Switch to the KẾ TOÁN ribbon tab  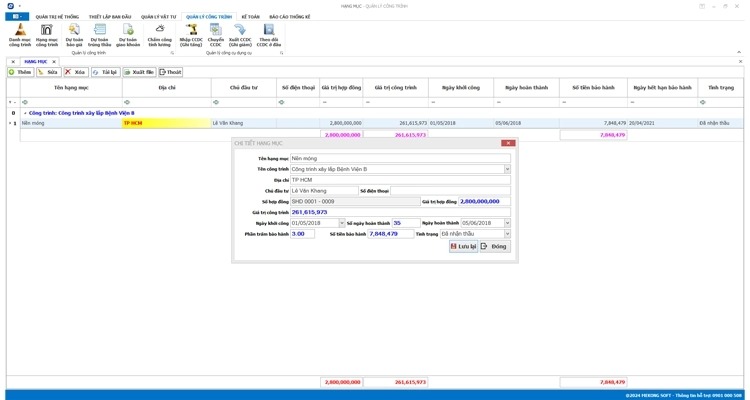click(250, 17)
